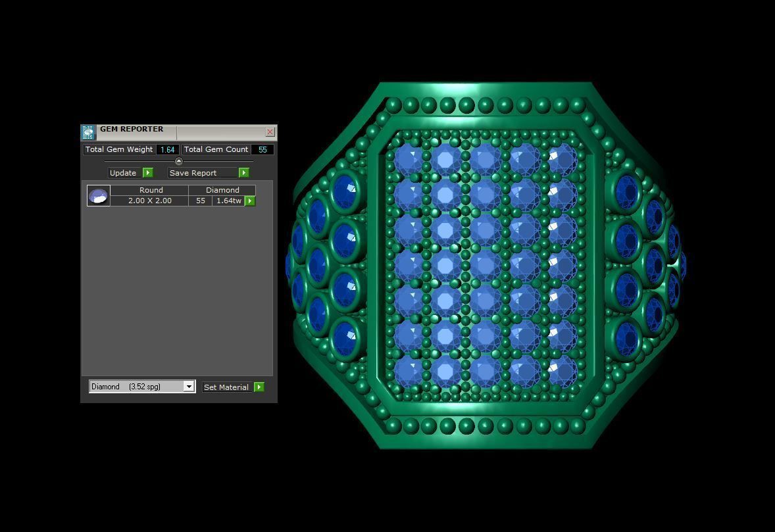Screen dimensions: 775x532
Task: Click the green arrow next to Save Report
Action: point(243,172)
